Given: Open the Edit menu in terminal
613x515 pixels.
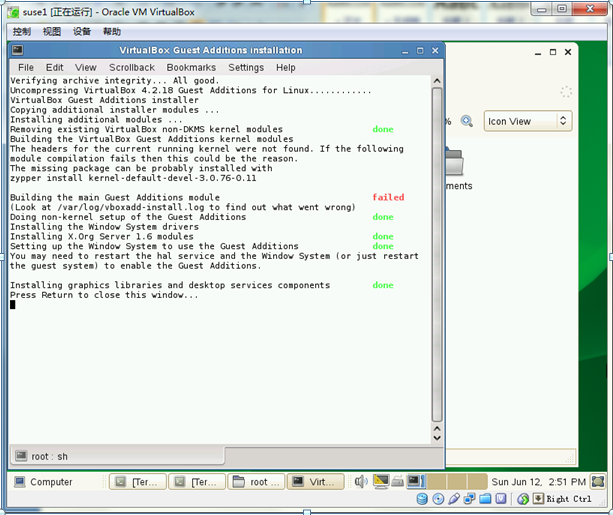Looking at the screenshot, I should [x=54, y=68].
